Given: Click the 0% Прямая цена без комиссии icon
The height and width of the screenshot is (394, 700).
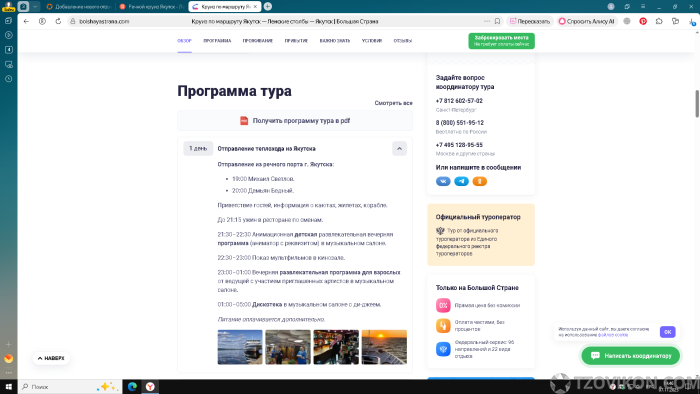Looking at the screenshot, I should pyautogui.click(x=443, y=306).
